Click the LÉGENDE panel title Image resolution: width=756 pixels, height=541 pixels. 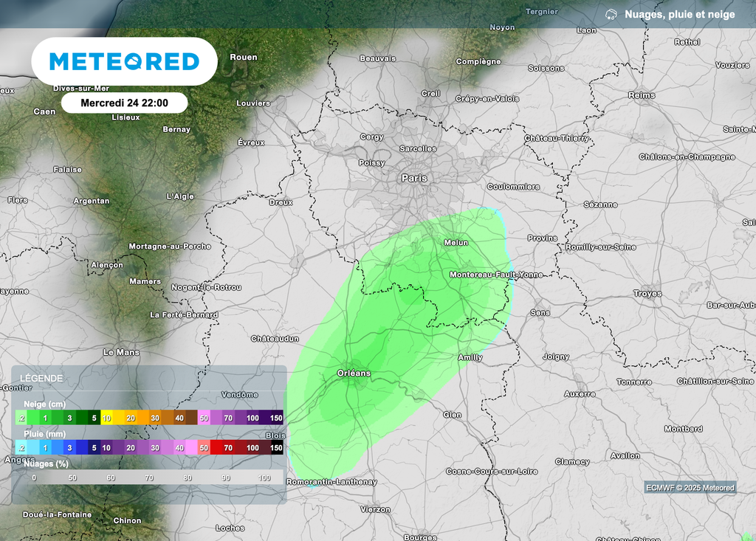tap(42, 377)
